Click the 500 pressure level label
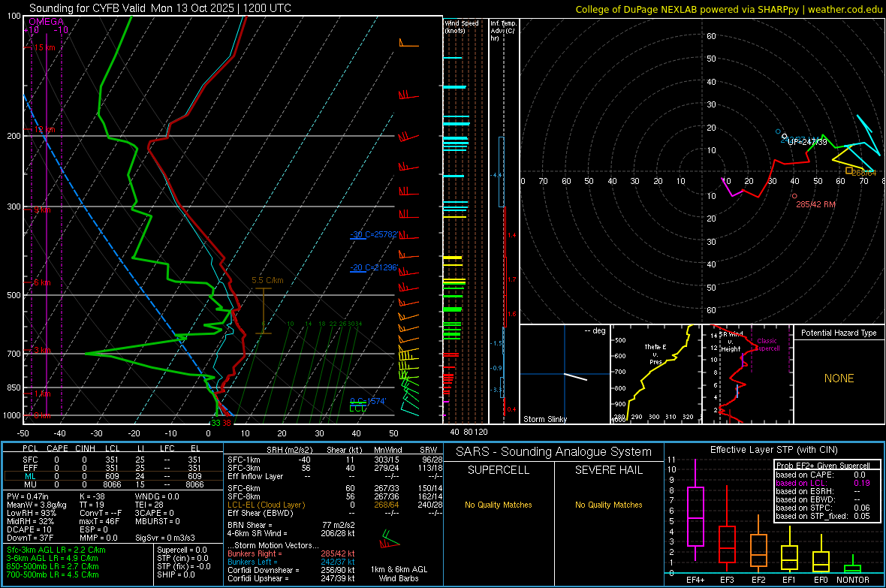The width and height of the screenshot is (886, 588). coord(14,294)
